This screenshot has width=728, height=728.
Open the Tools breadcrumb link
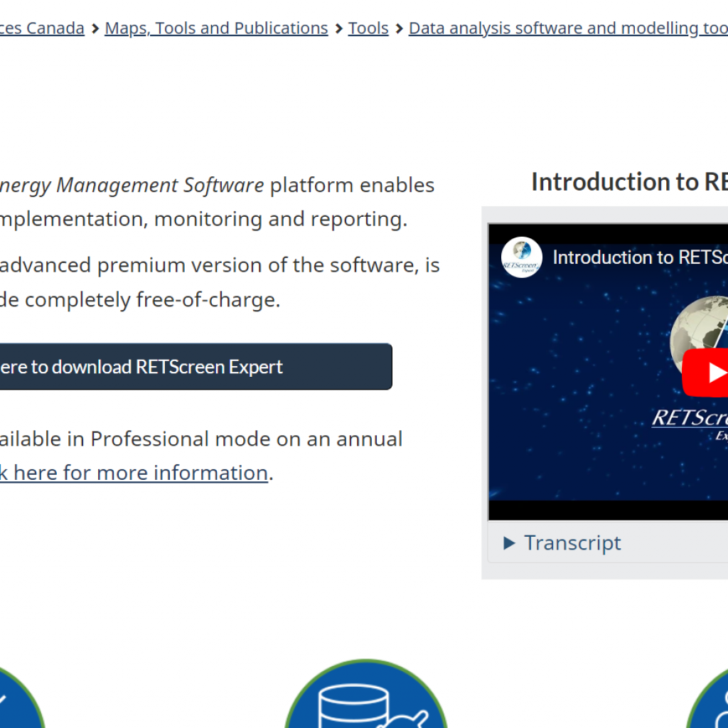(x=368, y=28)
